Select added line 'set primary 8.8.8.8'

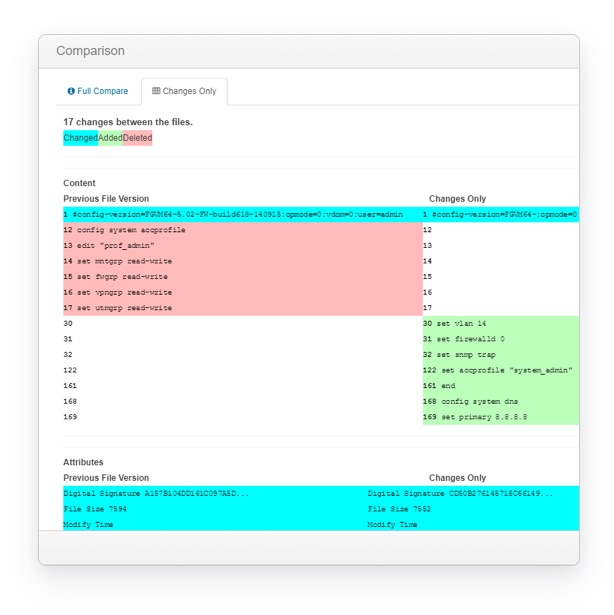click(x=501, y=417)
